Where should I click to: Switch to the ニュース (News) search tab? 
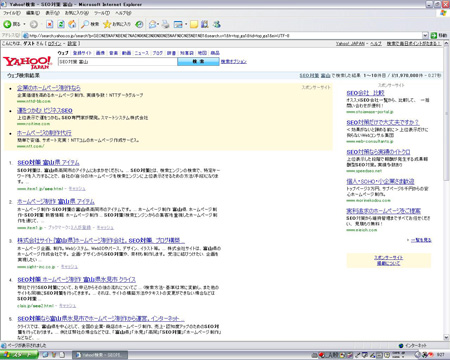(141, 53)
